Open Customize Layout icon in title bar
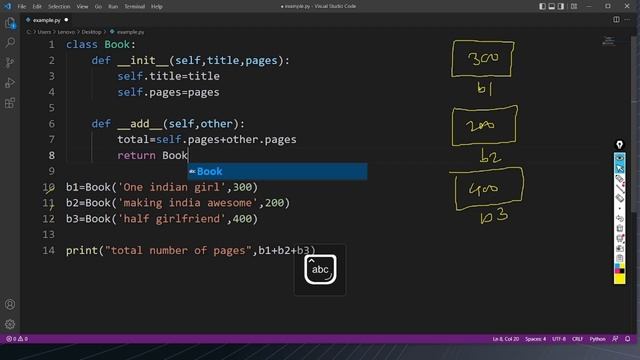Screen dimensions: 640x360 [x=574, y=6]
